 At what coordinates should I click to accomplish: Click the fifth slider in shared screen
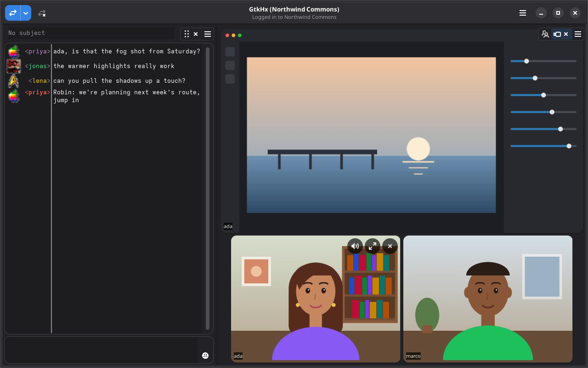pos(543,129)
